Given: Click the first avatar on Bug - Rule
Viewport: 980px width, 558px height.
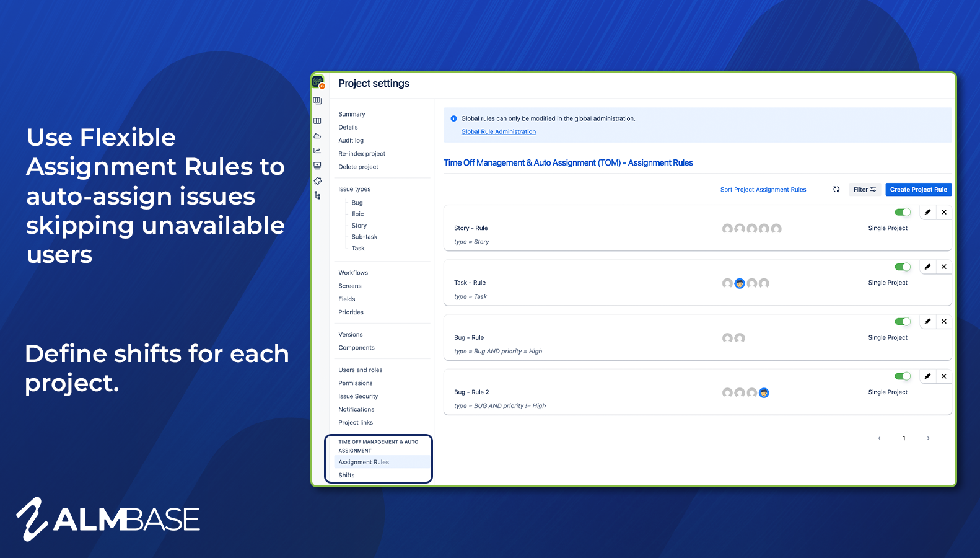Looking at the screenshot, I should click(727, 338).
